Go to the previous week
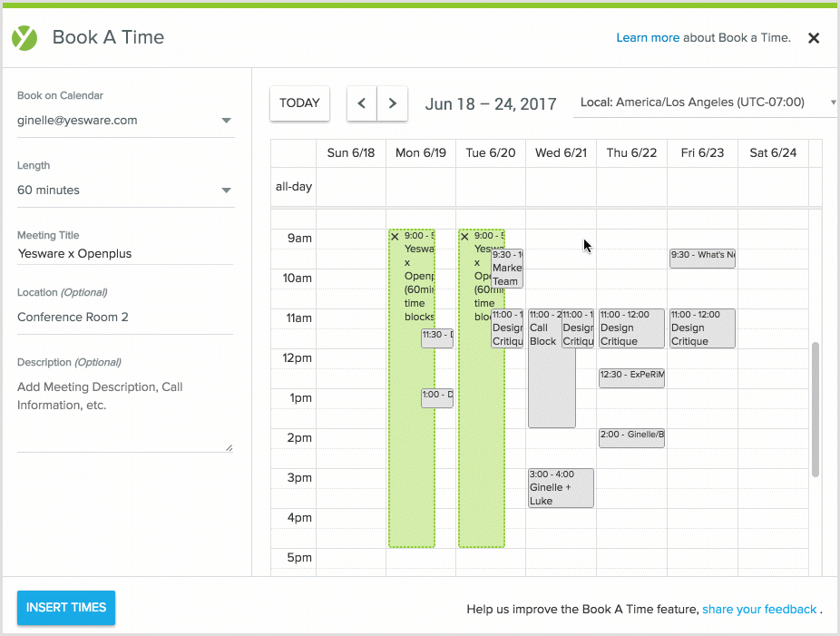The width and height of the screenshot is (840, 636). click(x=361, y=103)
